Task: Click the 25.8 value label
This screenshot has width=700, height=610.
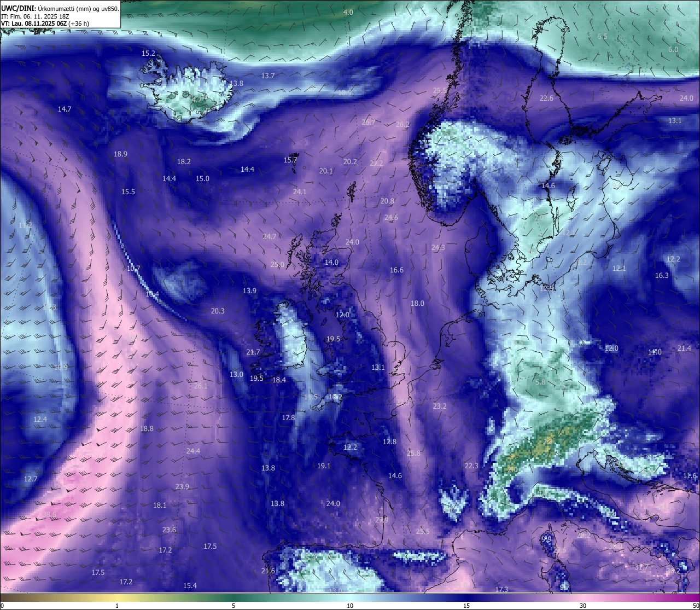Action: coord(414,454)
